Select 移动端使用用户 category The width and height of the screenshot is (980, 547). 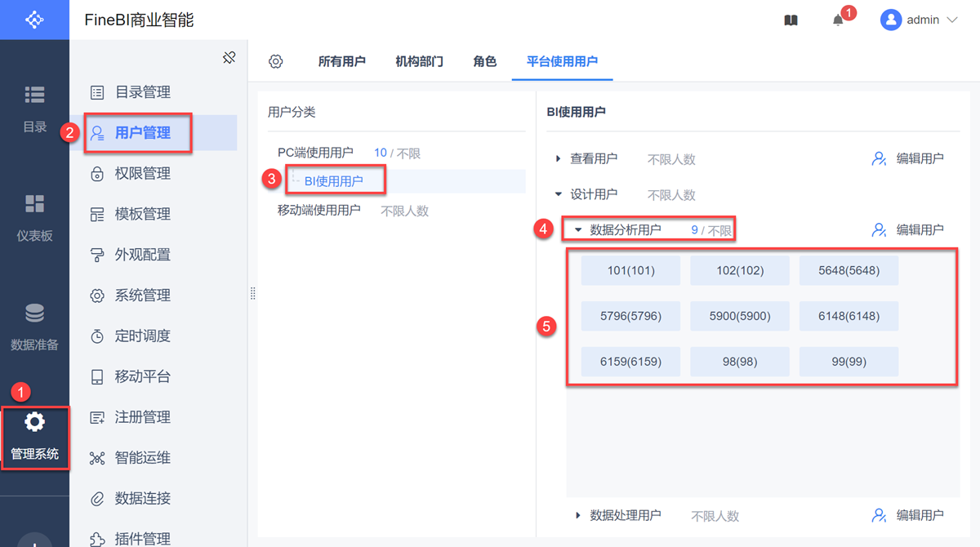(x=319, y=211)
